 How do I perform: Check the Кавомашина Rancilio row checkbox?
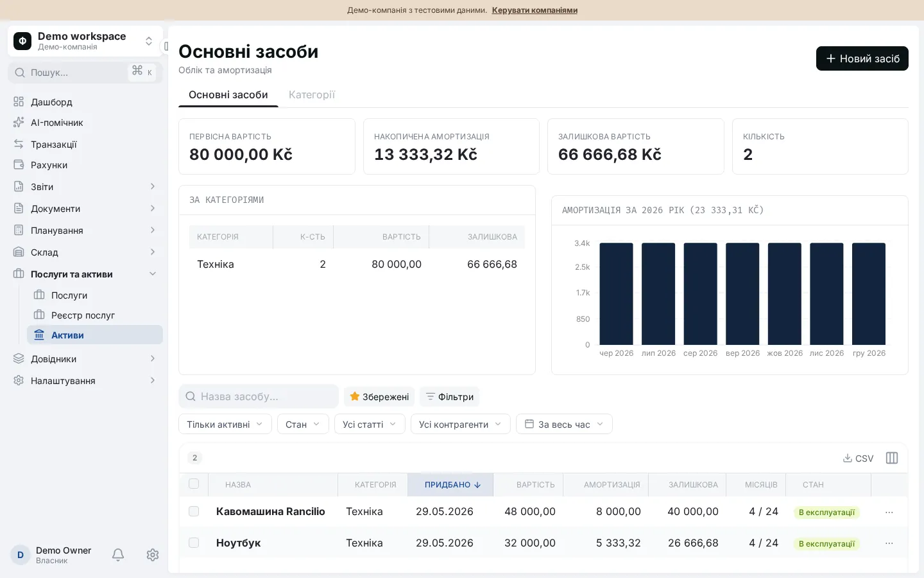coord(194,512)
